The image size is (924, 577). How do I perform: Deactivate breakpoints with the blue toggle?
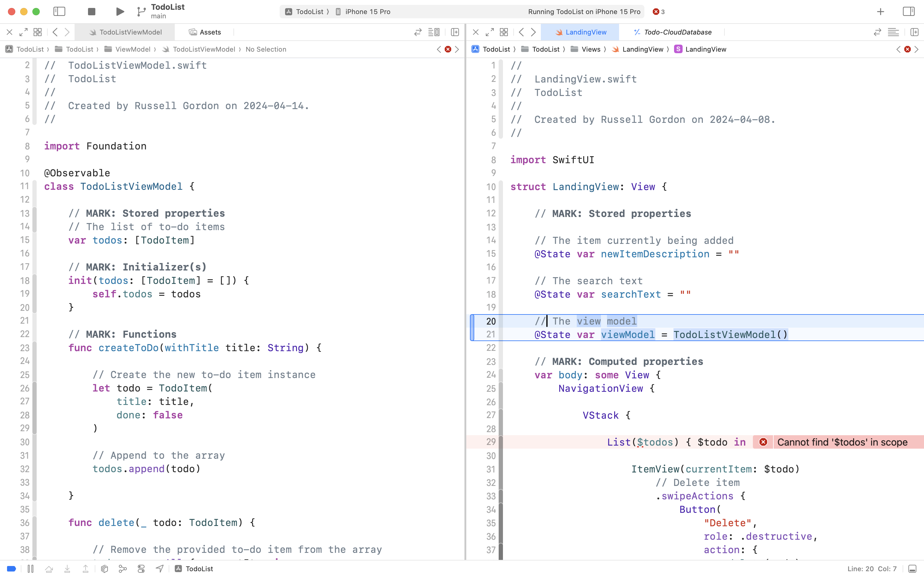coord(11,568)
